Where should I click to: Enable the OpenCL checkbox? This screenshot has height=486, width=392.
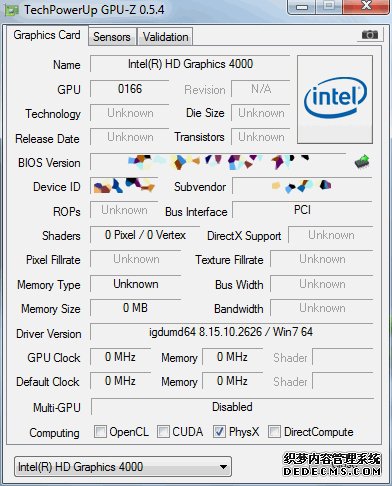point(100,431)
